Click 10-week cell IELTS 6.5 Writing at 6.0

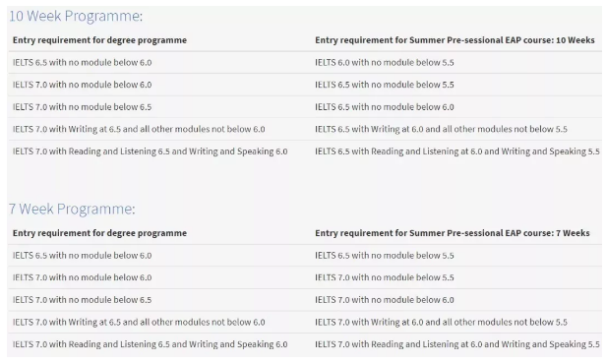click(x=441, y=129)
